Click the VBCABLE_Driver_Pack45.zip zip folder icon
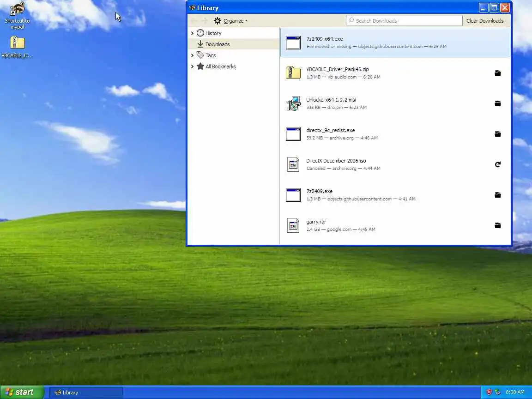Image resolution: width=532 pixels, height=399 pixels. [293, 73]
